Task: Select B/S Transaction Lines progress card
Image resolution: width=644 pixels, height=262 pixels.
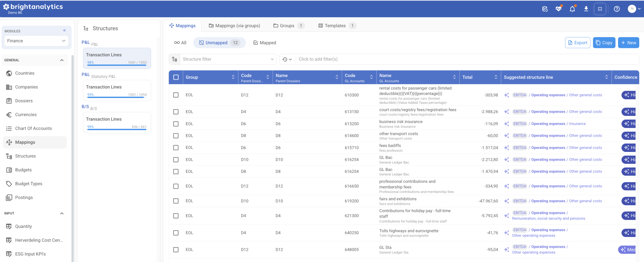Action: click(117, 123)
